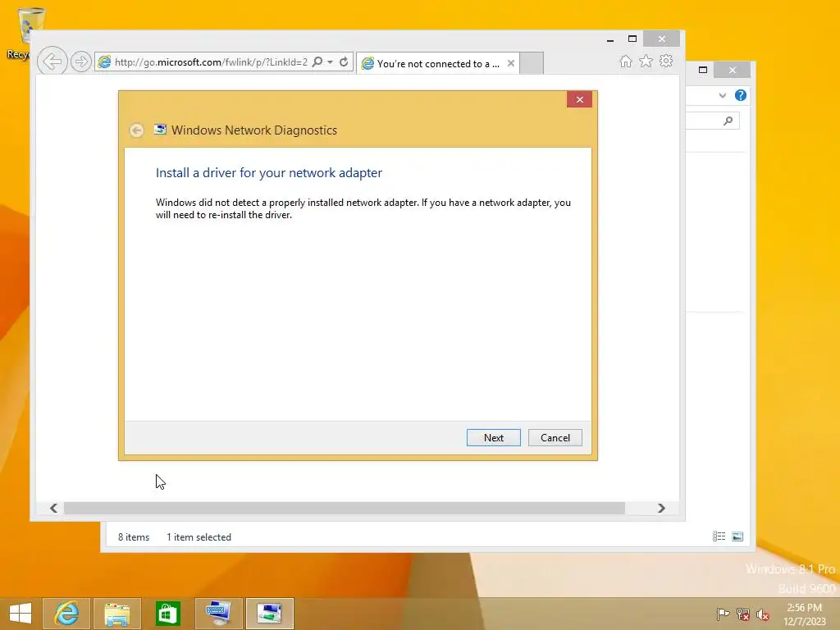Click the right arrow of the horizontal scrollbar
The width and height of the screenshot is (840, 630).
click(x=661, y=508)
